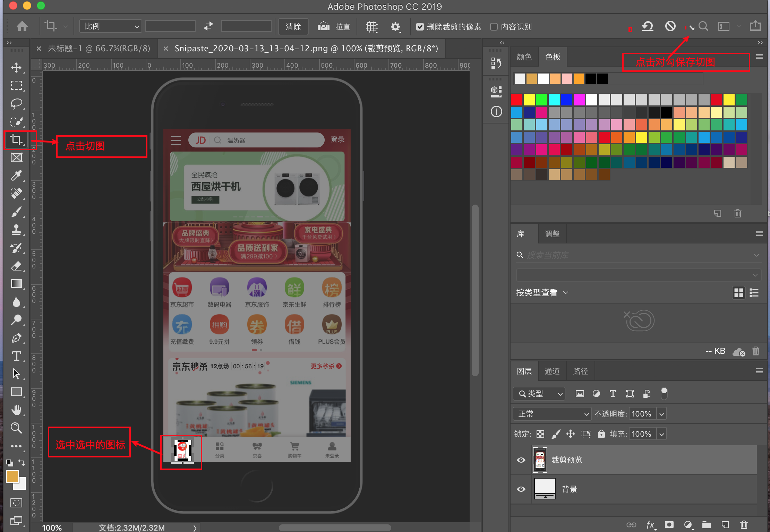770x532 pixels.
Task: Select the Hand tool
Action: pyautogui.click(x=16, y=410)
